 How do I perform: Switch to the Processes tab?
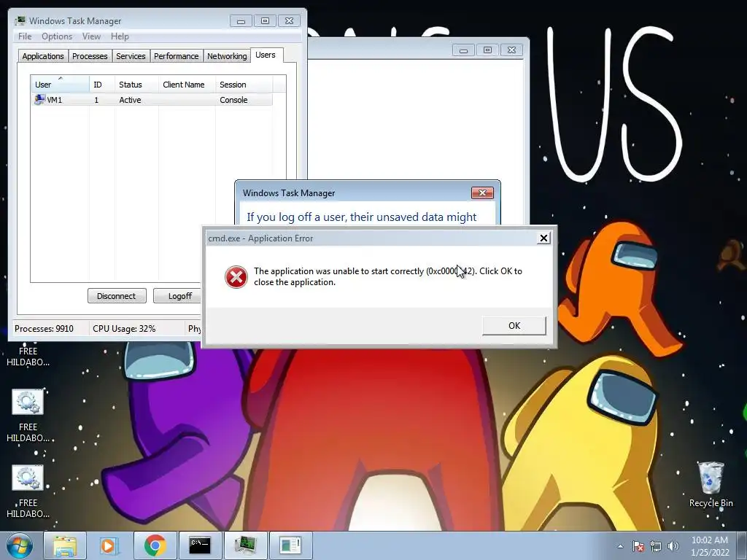click(90, 56)
